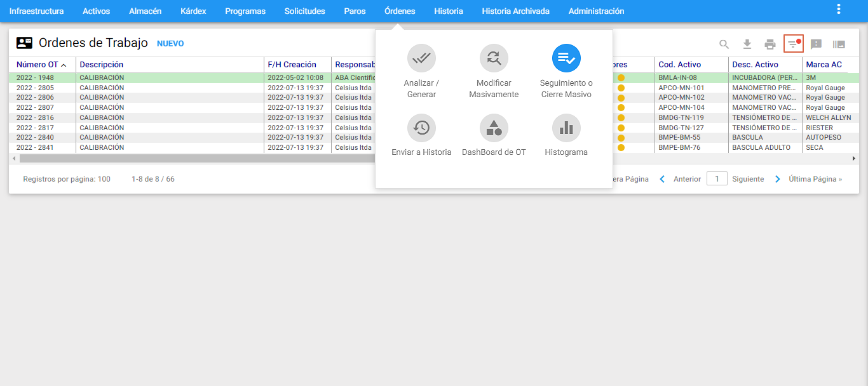Click the search magnifier icon
Image resolution: width=868 pixels, height=386 pixels.
pyautogui.click(x=724, y=44)
